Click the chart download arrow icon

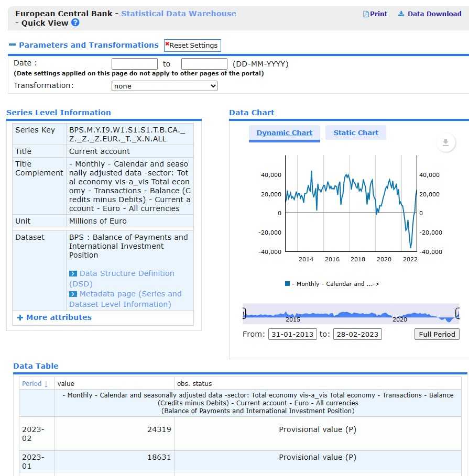click(x=445, y=142)
